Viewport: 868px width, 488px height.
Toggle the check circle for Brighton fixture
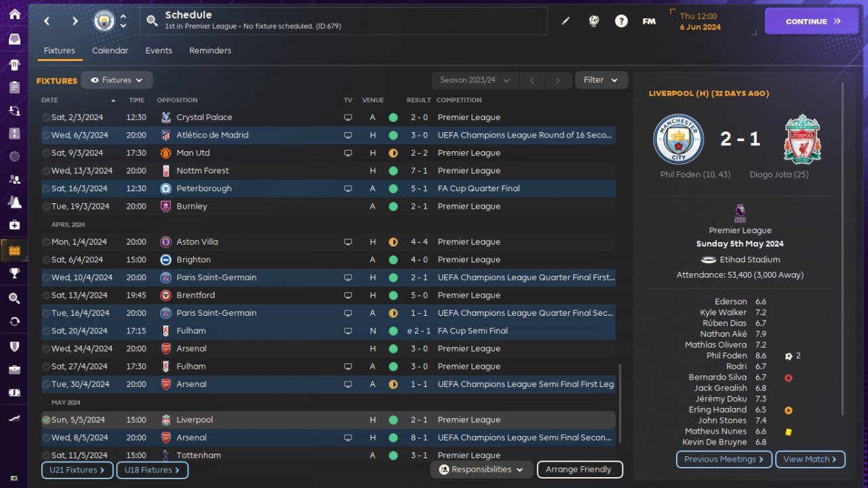coord(45,260)
